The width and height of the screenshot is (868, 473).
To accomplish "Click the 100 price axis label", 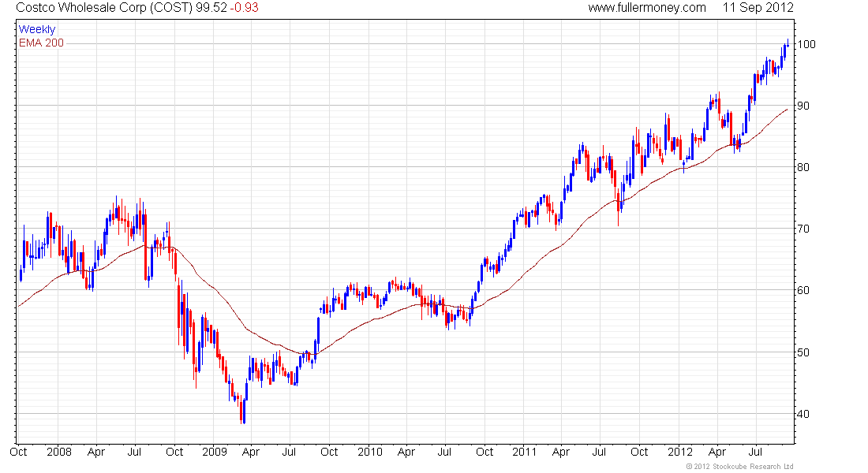I will tap(806, 44).
